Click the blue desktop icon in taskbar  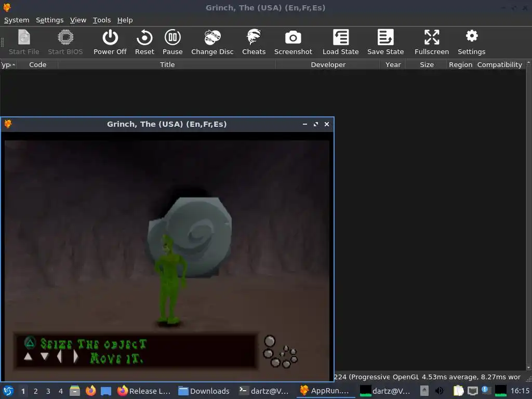[106, 391]
